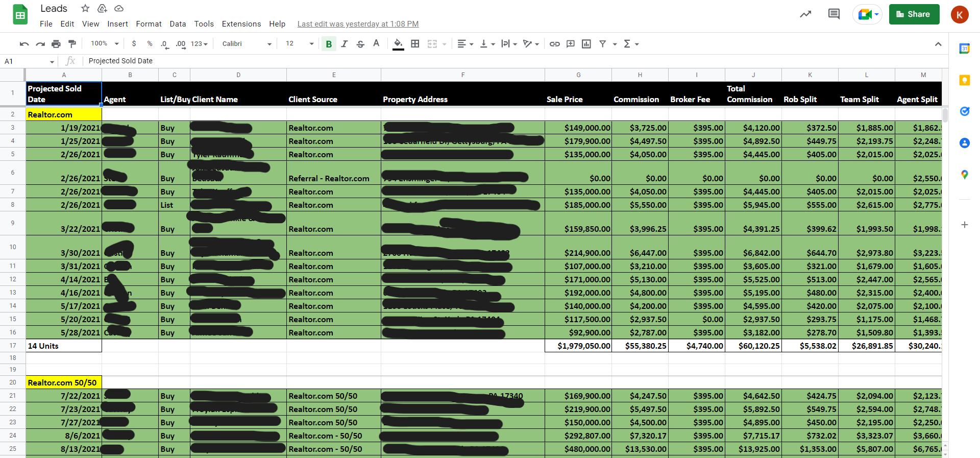Click the Merge cells icon
This screenshot has height=458, width=980.
[432, 44]
